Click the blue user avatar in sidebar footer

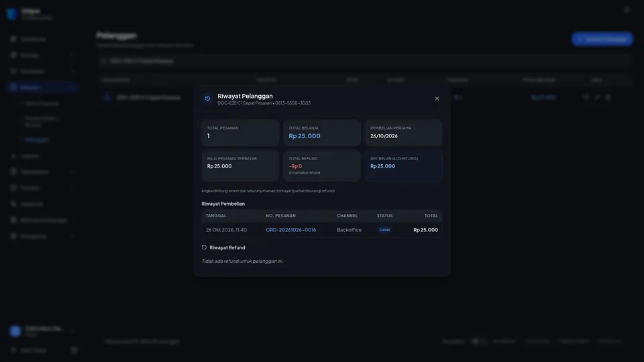coord(15,331)
